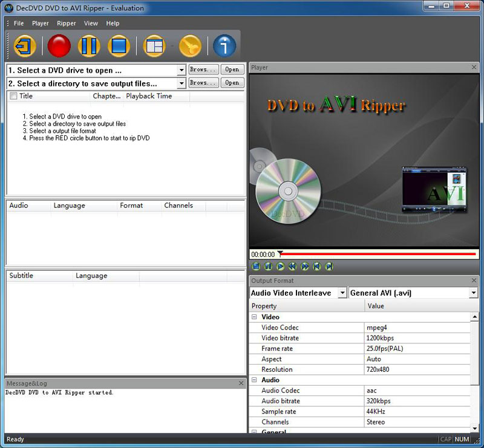Viewport: 484px width, 448px height.
Task: Stop ripping with the blue square toolbar icon
Action: coord(119,46)
